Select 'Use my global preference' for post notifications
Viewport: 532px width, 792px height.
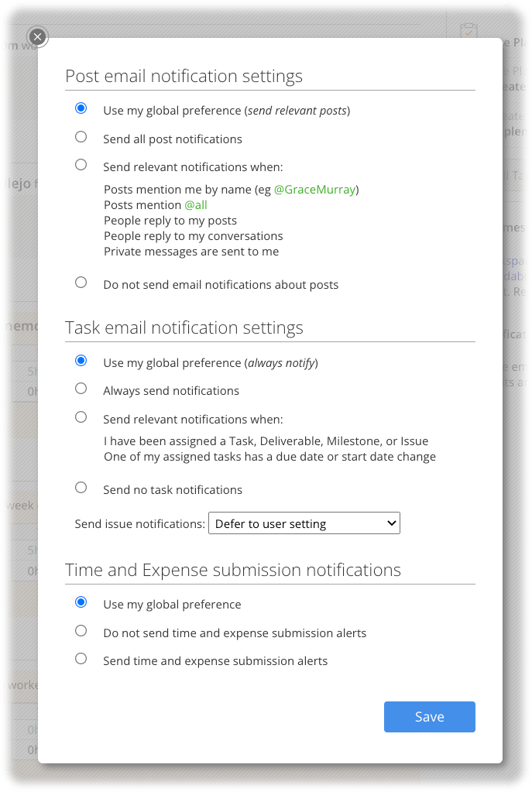[x=81, y=108]
